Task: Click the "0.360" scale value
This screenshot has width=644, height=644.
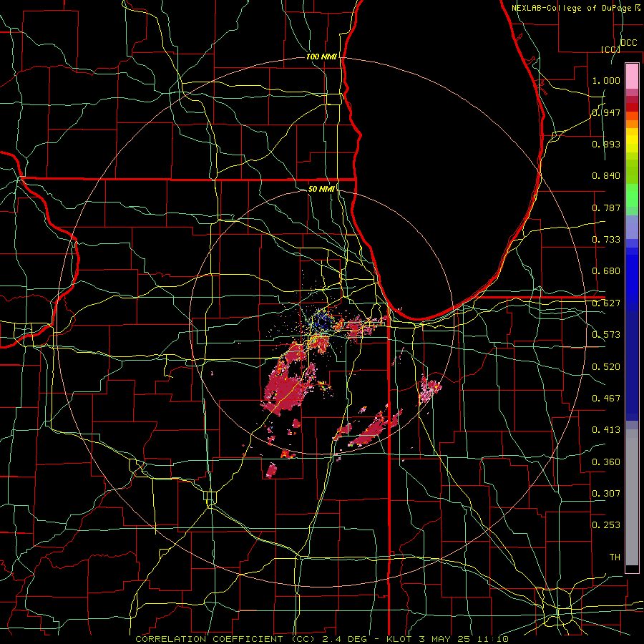Action: (606, 462)
